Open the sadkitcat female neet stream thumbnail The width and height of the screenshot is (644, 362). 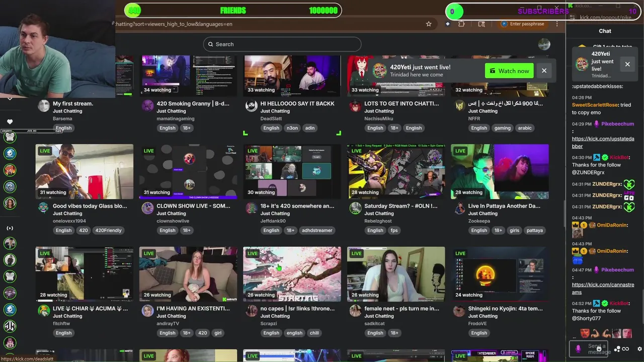tap(396, 274)
